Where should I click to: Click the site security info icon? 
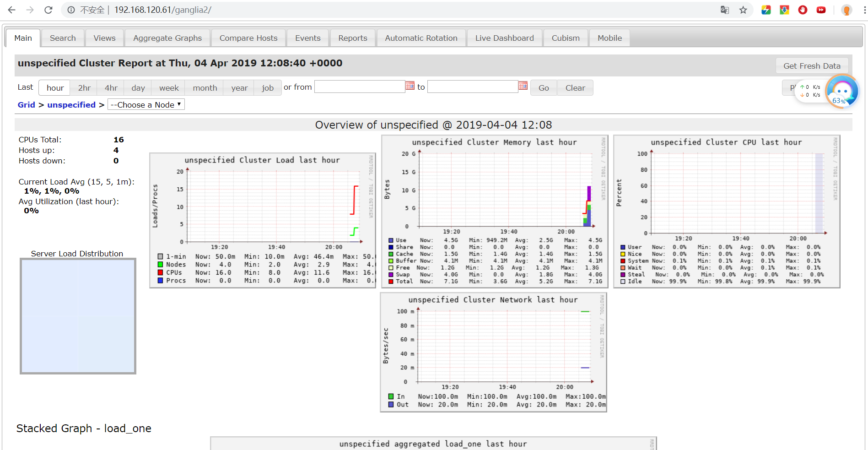coord(71,10)
